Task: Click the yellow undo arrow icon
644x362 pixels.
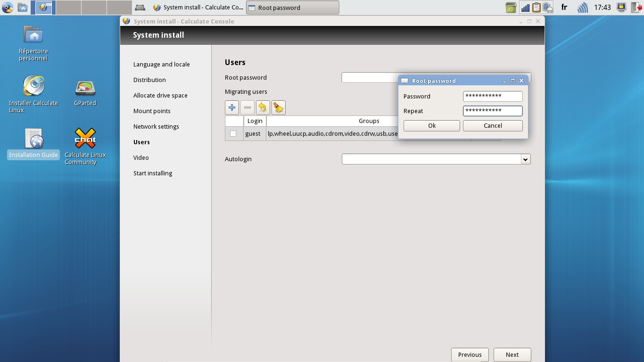Action: pyautogui.click(x=263, y=107)
